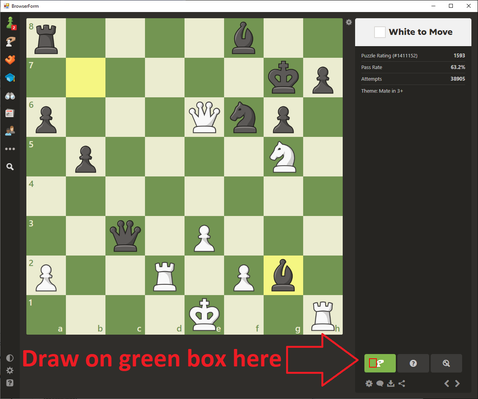The height and width of the screenshot is (399, 478).
Task: Click the search magnifier in sidebar
Action: [x=10, y=167]
